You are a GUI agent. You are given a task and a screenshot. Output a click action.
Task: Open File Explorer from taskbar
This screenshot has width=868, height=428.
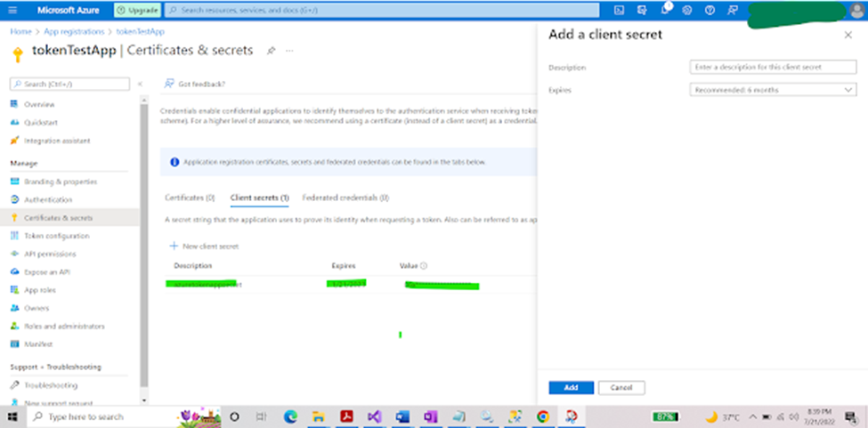[x=319, y=416]
